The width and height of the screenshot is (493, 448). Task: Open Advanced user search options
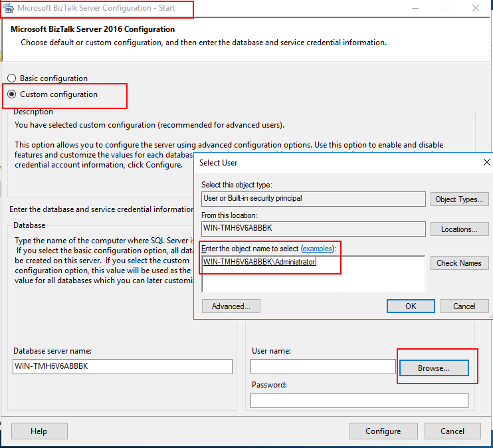point(231,306)
